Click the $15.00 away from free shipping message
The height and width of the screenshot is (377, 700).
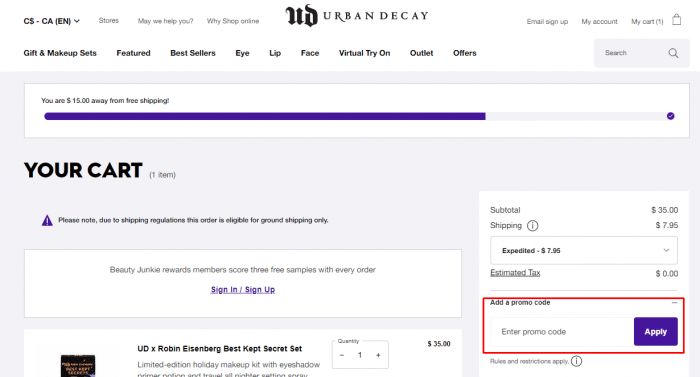[105, 101]
